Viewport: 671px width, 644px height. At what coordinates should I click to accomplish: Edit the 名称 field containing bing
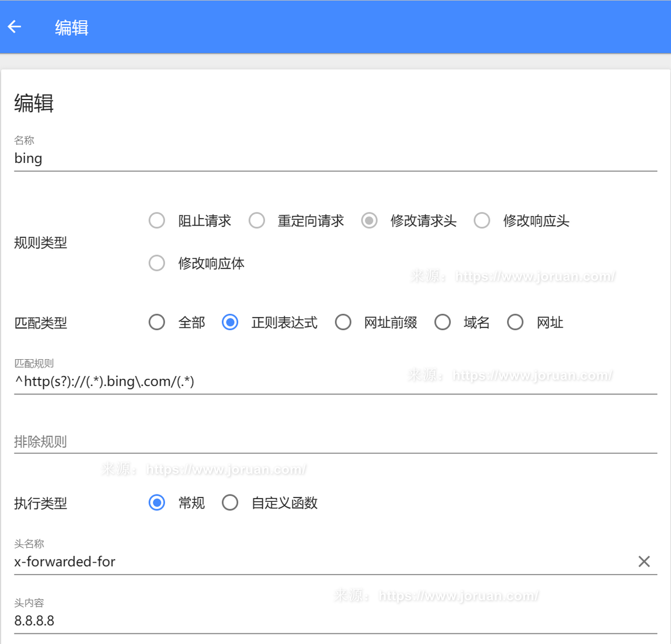pos(335,158)
